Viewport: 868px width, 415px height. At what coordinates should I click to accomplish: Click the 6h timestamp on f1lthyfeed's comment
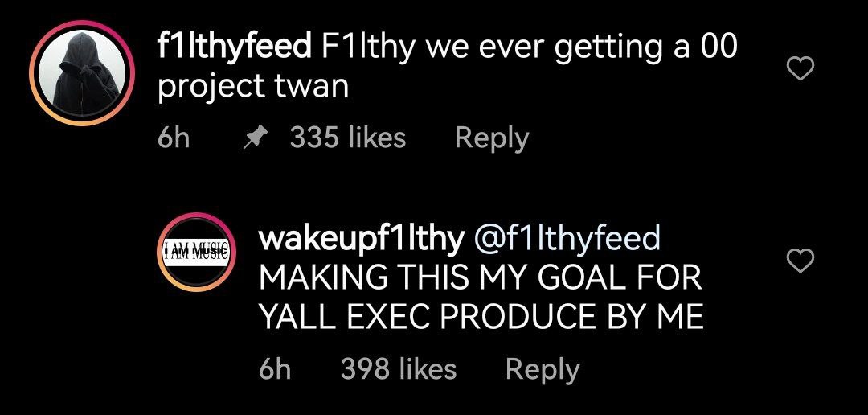[174, 138]
